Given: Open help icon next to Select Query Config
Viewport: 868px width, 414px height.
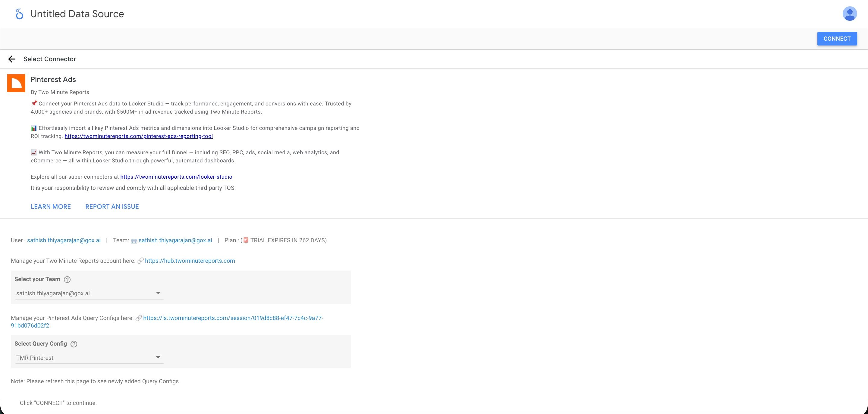Looking at the screenshot, I should coord(74,344).
